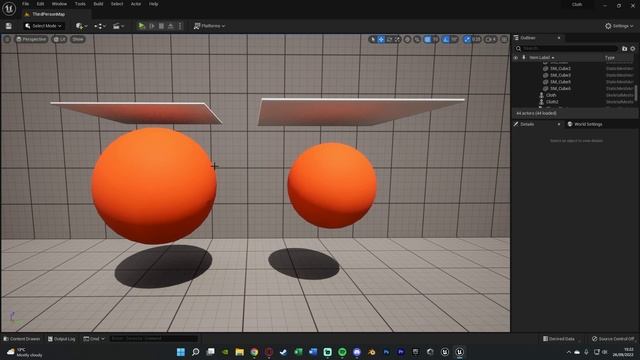Viewport: 640px width, 360px height.
Task: Open the Outliner settings gear
Action: point(633,49)
